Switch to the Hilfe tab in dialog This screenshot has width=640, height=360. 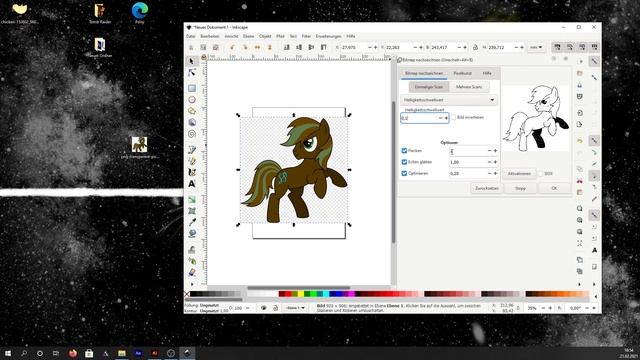pyautogui.click(x=487, y=73)
